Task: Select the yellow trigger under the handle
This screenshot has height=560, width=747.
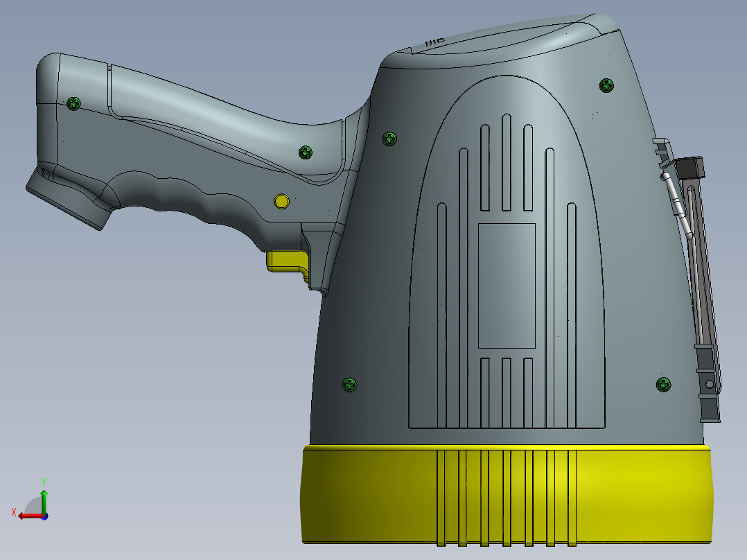Action: pyautogui.click(x=288, y=263)
